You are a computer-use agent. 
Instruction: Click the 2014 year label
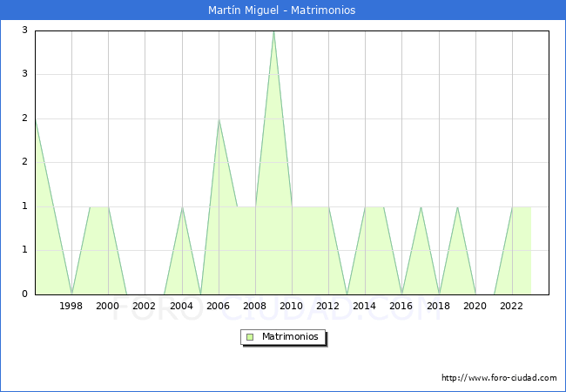(365, 306)
